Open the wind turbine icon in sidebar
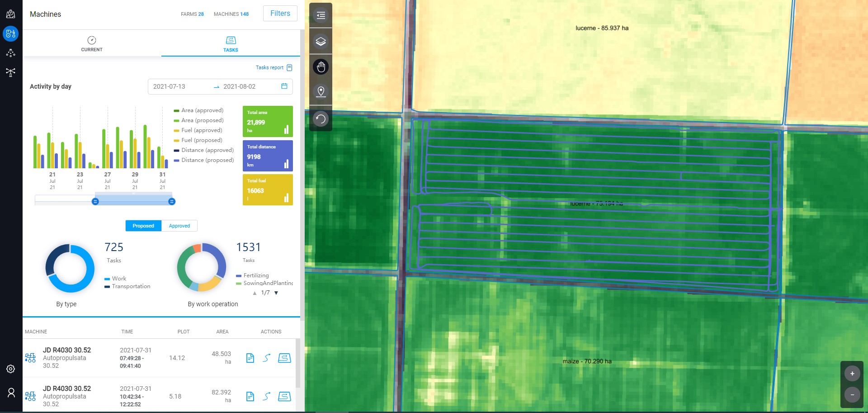 (x=10, y=72)
